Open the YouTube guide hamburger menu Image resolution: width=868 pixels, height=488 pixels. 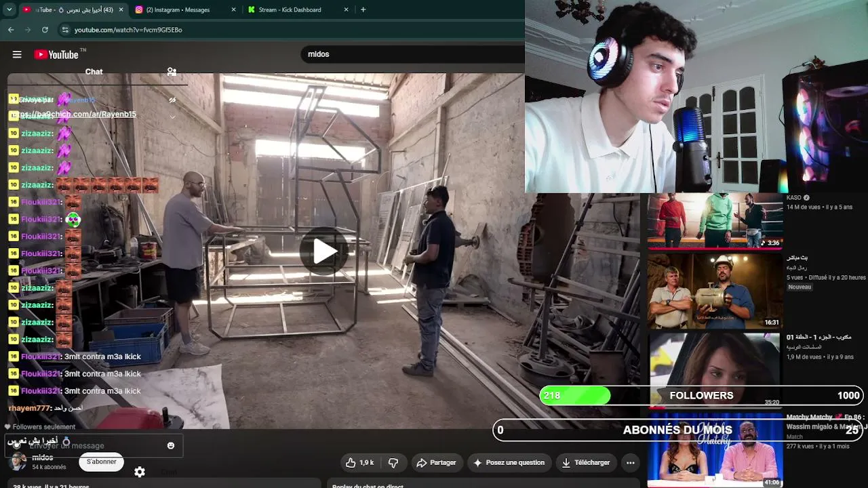(x=17, y=54)
